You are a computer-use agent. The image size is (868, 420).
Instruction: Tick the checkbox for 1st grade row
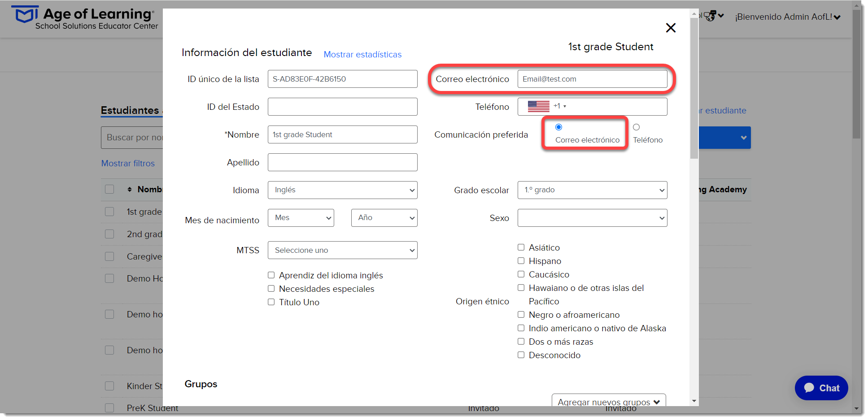(x=109, y=212)
